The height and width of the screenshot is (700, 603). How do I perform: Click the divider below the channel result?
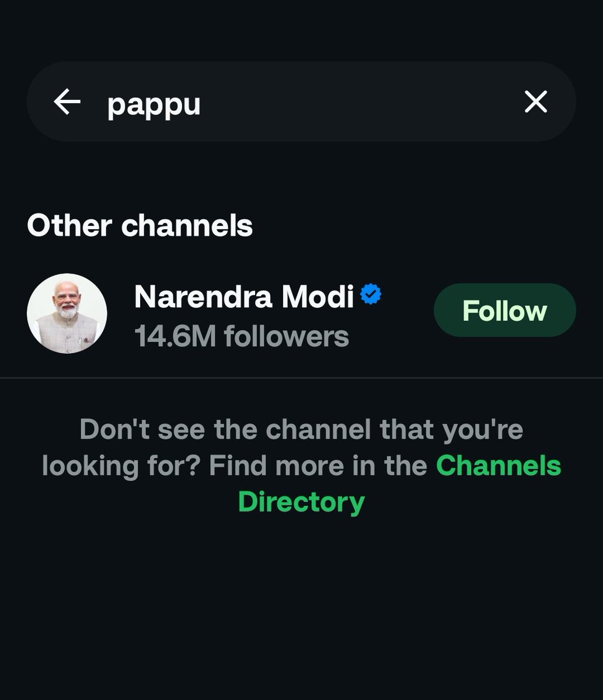[x=301, y=377]
